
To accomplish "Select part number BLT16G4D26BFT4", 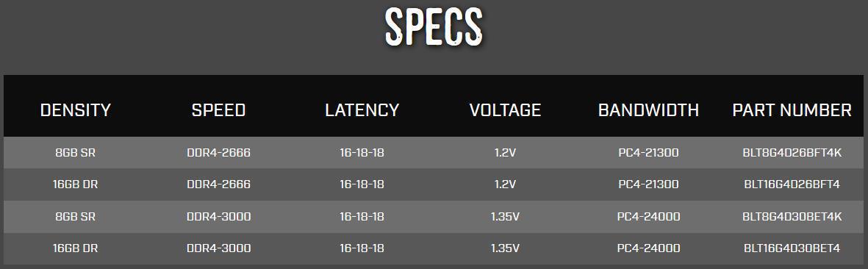I will click(x=792, y=184).
